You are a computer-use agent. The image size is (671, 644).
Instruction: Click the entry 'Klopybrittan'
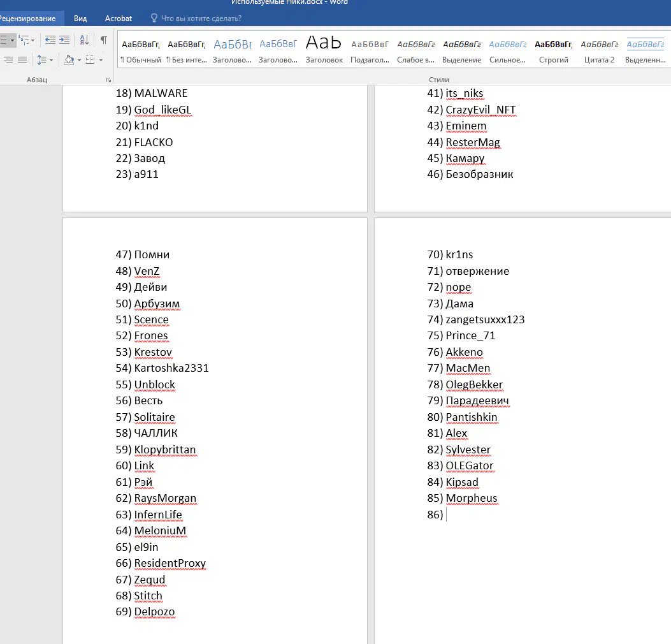[x=165, y=450]
